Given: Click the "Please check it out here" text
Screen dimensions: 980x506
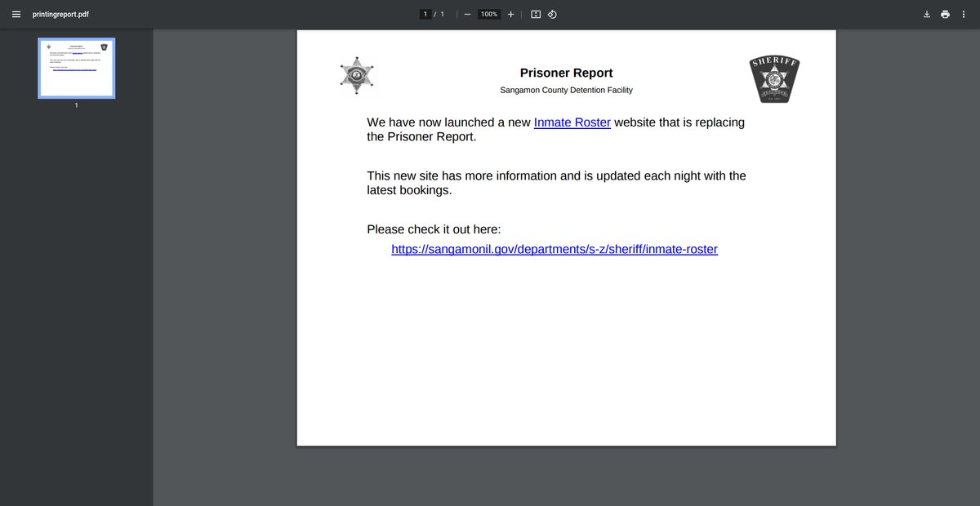Looking at the screenshot, I should (434, 229).
